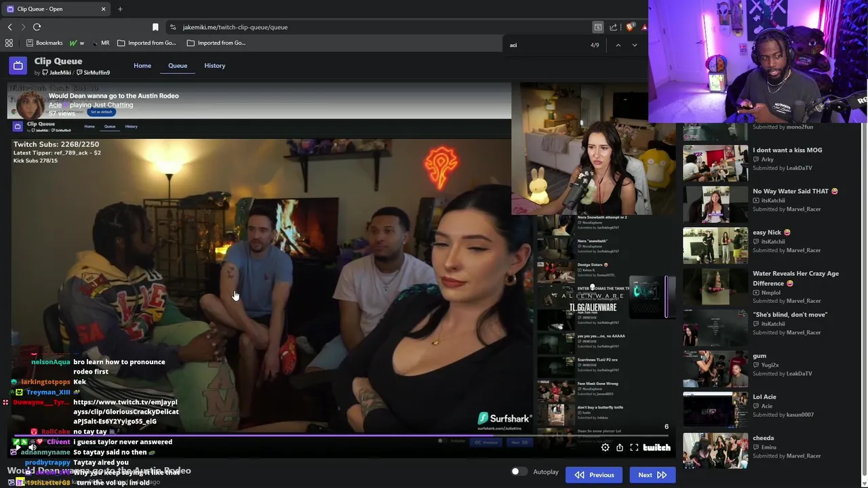The image size is (868, 488).
Task: Skip to the Next clip
Action: point(652,475)
